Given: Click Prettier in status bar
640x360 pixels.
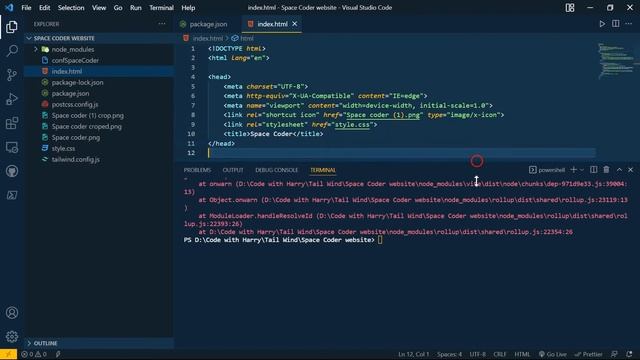Looking at the screenshot, I should [x=588, y=354].
